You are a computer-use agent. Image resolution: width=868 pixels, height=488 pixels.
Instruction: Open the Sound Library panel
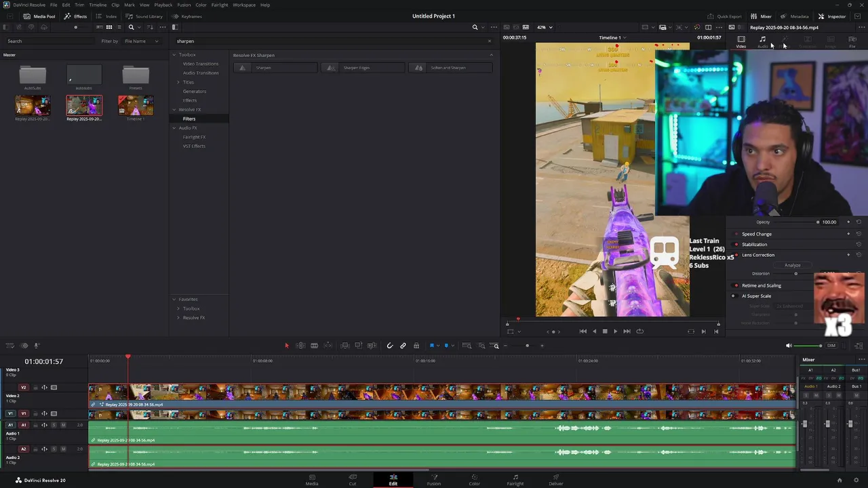144,16
